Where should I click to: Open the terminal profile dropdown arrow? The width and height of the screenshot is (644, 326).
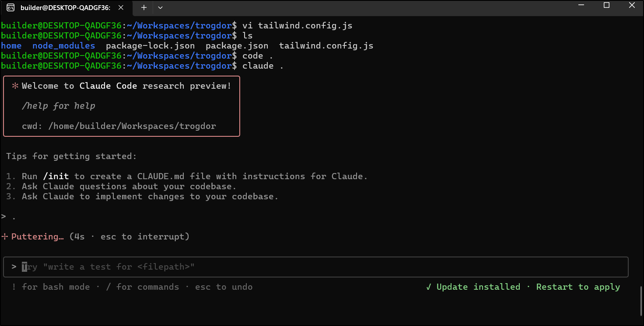(x=160, y=7)
